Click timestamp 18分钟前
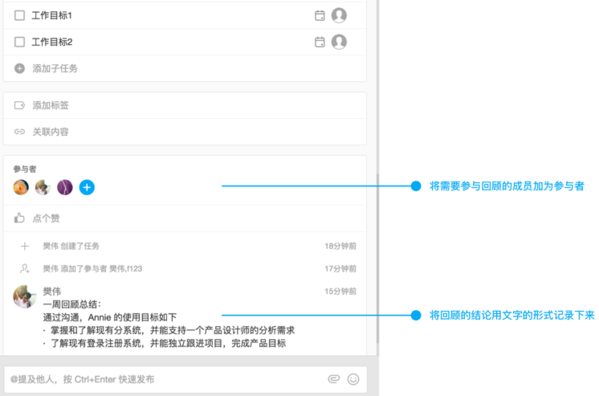This screenshot has width=599, height=396. click(340, 246)
